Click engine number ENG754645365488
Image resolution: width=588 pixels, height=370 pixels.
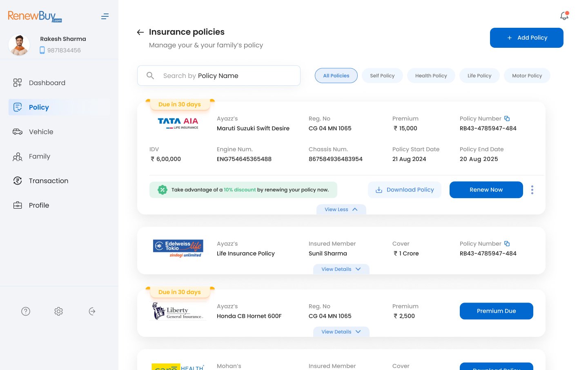pyautogui.click(x=244, y=159)
